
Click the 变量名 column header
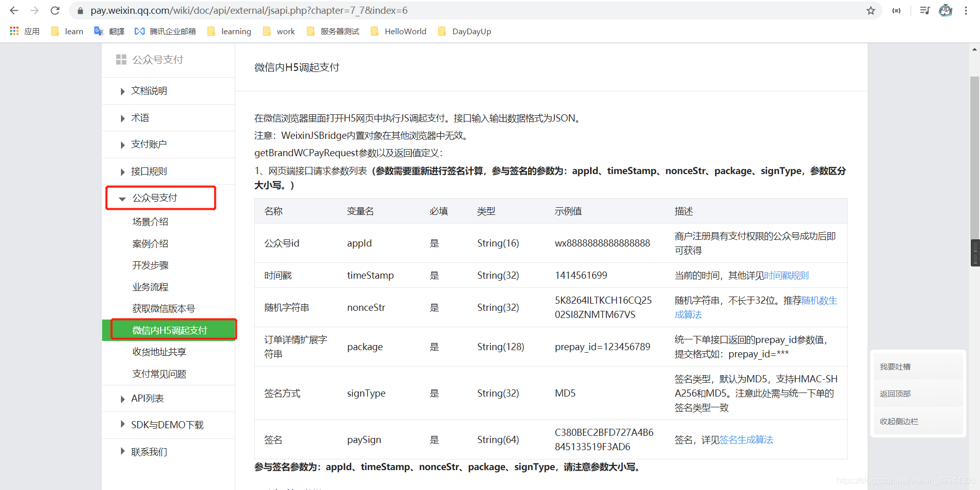(360, 211)
